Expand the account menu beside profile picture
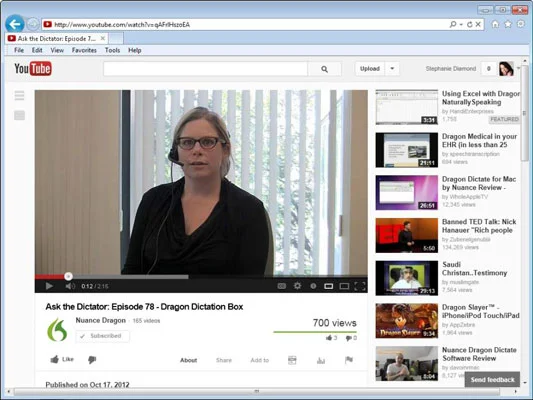 518,68
